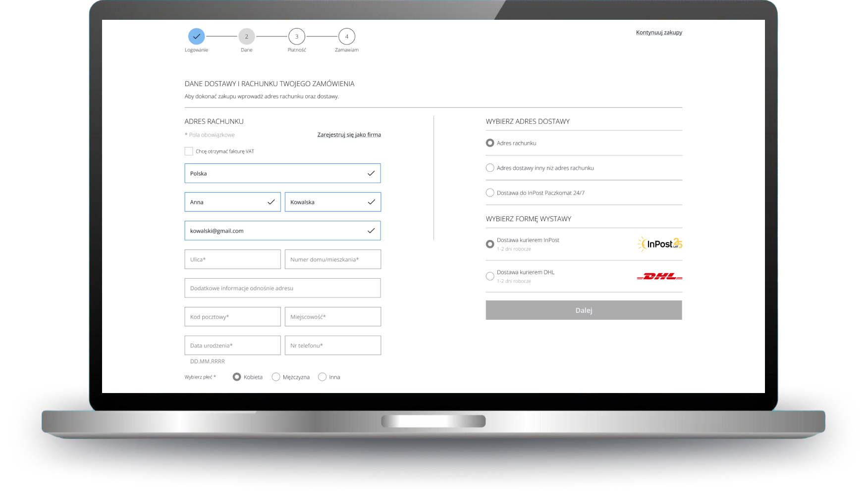The height and width of the screenshot is (494, 868).
Task: Click checkmark icon in the email field
Action: [x=371, y=231]
